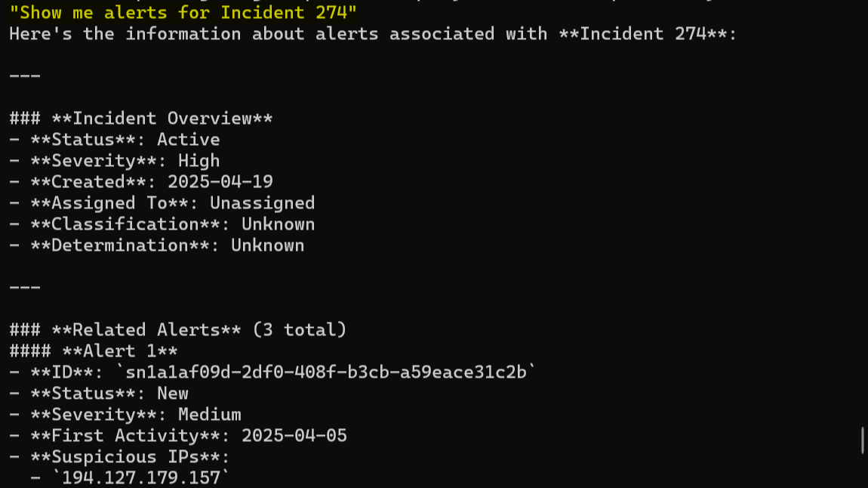
Task: Click the incident status value Active
Action: 188,140
